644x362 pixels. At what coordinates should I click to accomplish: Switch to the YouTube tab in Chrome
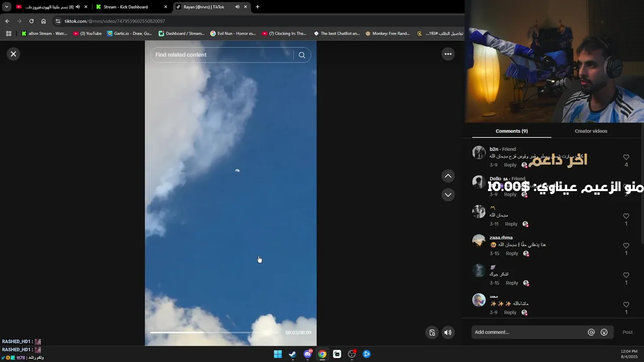coord(50,7)
